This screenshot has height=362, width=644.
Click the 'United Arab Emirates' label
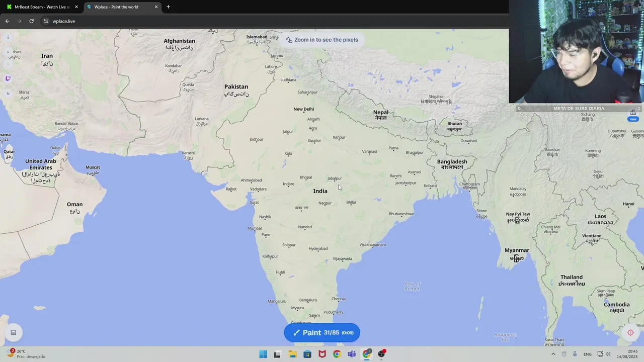(41, 164)
